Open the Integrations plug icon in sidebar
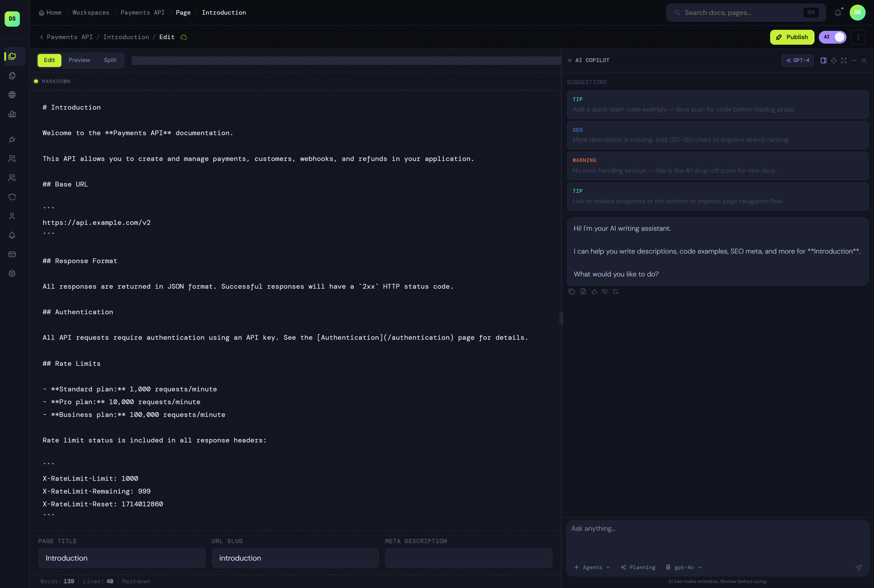This screenshot has height=588, width=874. [13, 139]
